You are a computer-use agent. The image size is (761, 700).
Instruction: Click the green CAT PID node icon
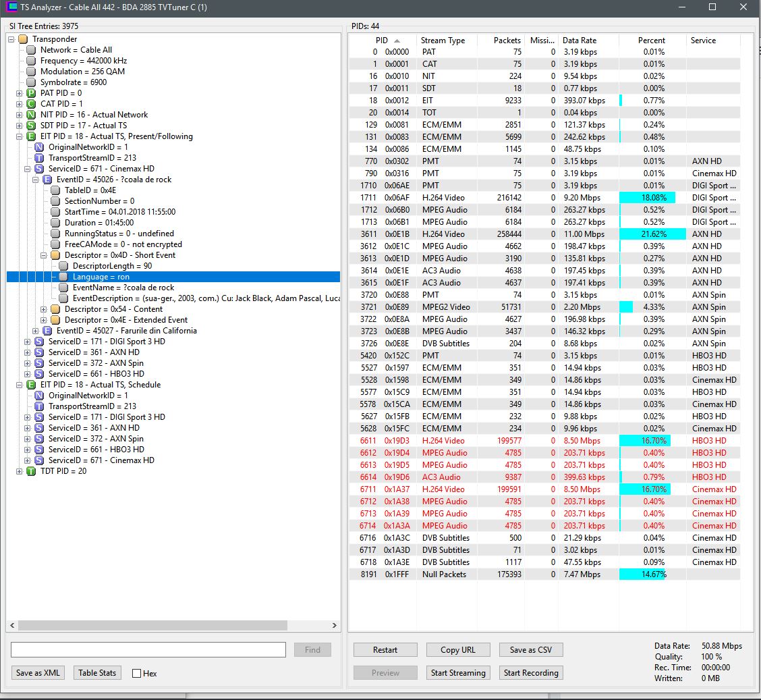pos(31,104)
